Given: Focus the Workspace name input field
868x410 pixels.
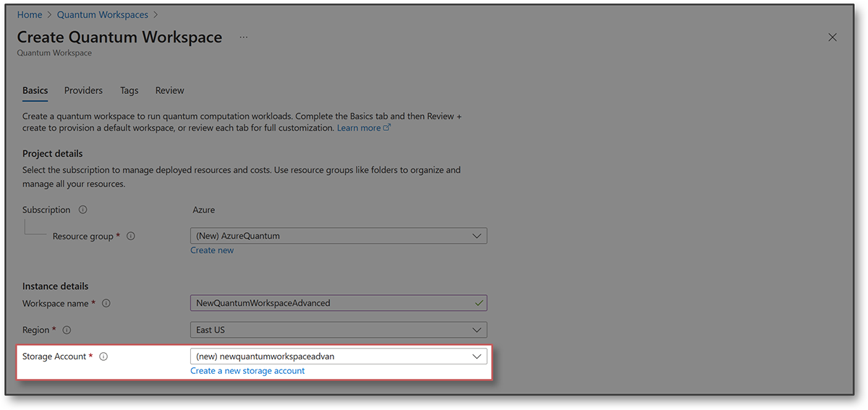Looking at the screenshot, I should pyautogui.click(x=339, y=303).
